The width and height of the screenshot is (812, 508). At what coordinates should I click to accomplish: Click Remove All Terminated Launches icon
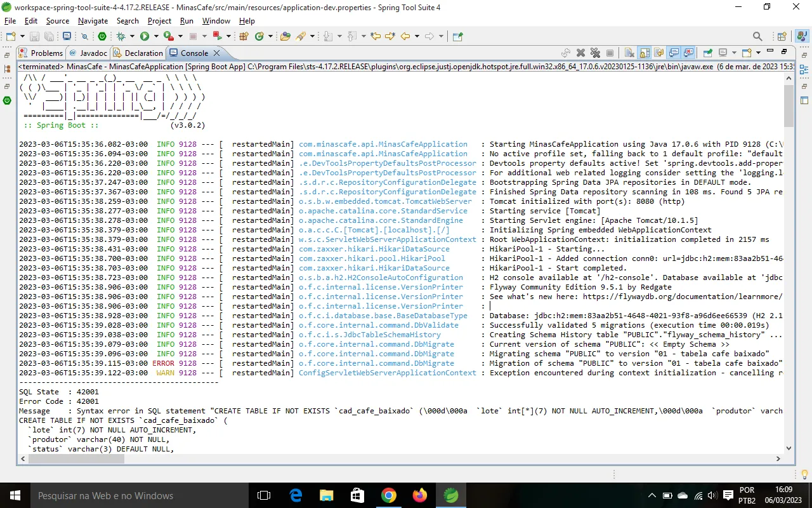click(x=595, y=53)
